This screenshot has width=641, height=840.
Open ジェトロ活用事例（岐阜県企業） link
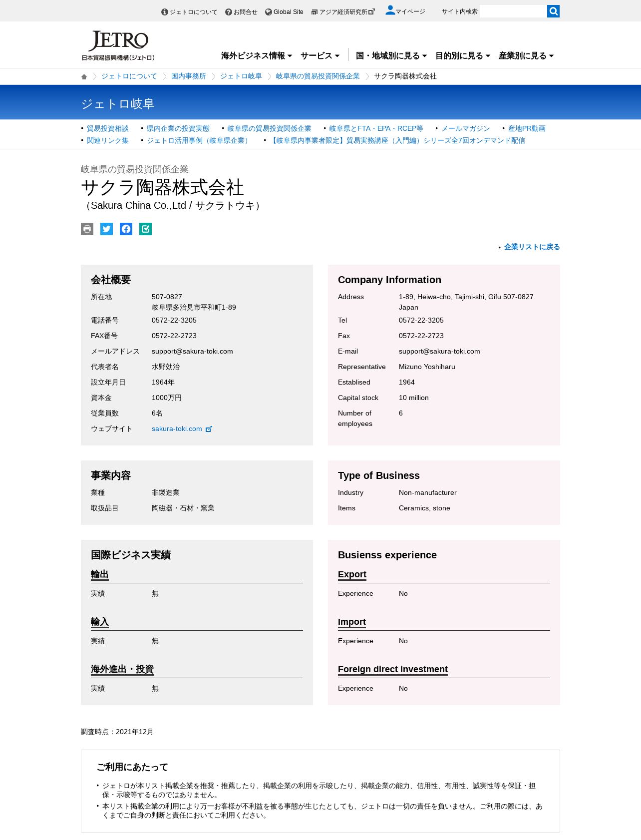[x=199, y=141]
